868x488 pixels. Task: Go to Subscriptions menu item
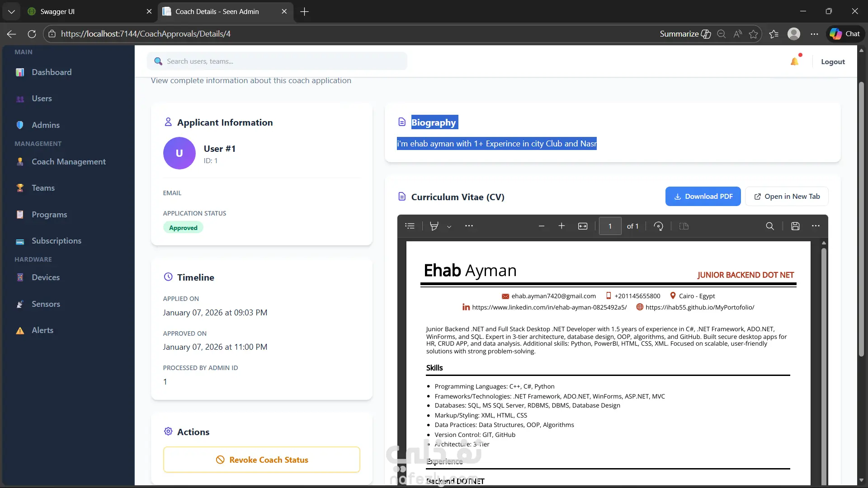[x=56, y=241]
